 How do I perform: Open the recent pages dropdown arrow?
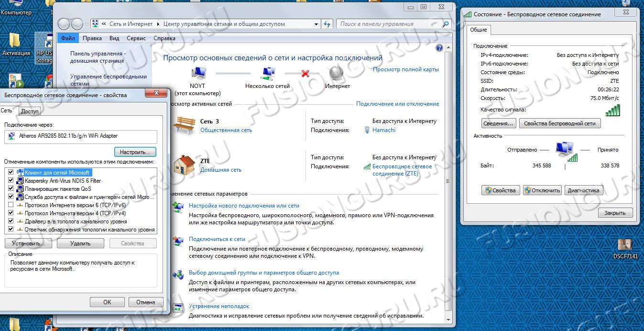[x=86, y=24]
